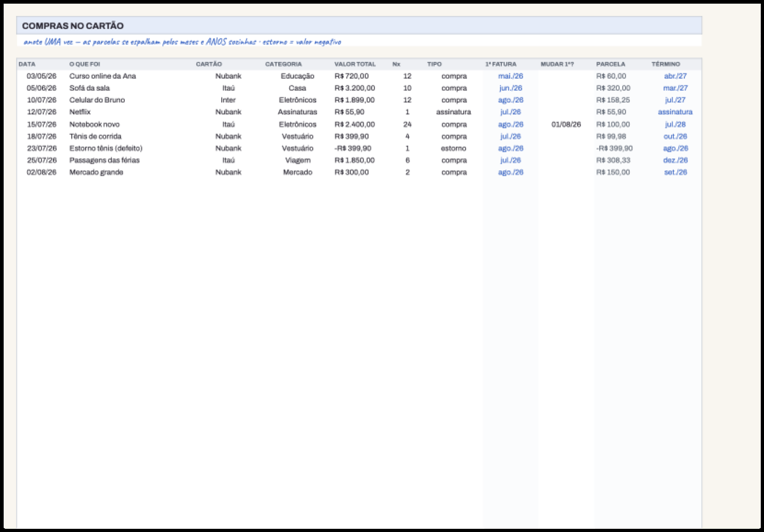Select the MUDAR 1ª? column header
Viewport: 764px width, 532px height.
point(557,64)
